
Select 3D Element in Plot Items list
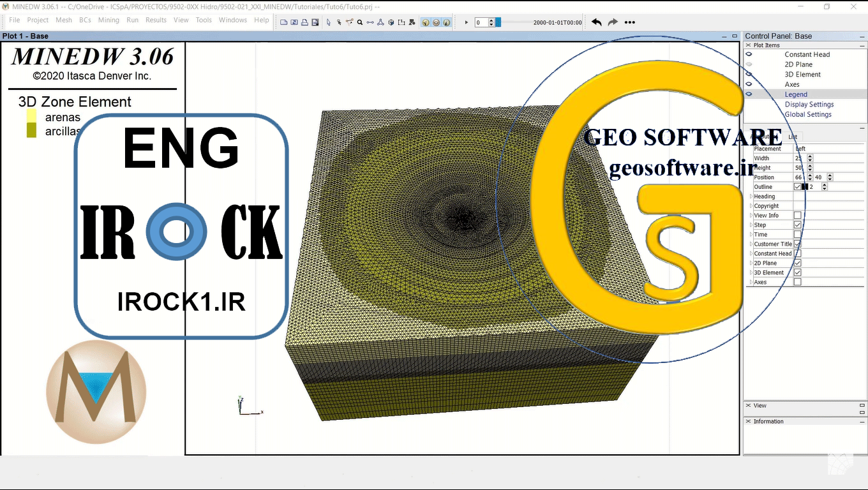tap(803, 75)
